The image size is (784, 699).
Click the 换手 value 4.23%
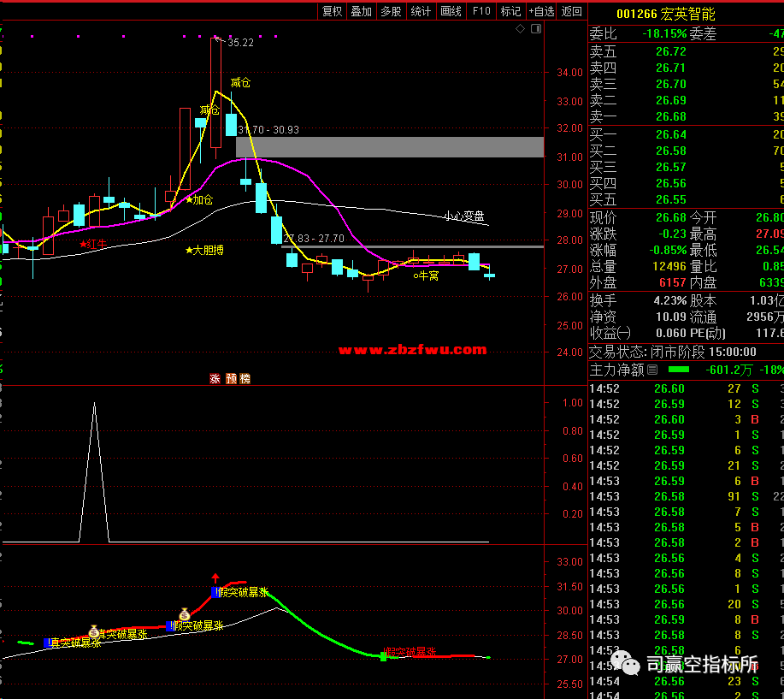click(x=670, y=300)
